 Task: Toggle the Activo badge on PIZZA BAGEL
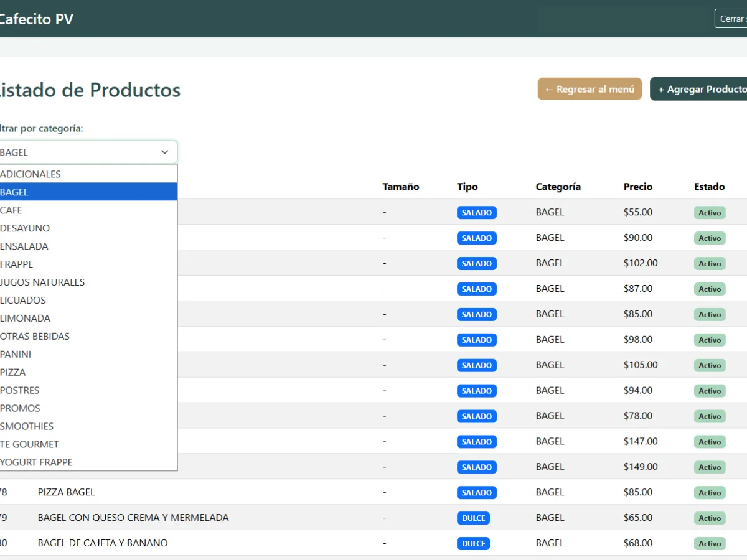tap(709, 492)
